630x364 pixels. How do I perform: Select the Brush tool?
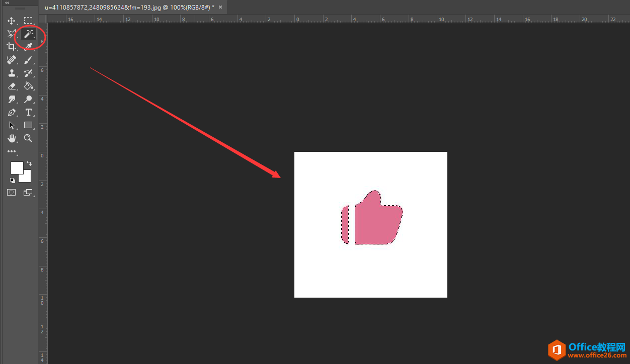[x=28, y=60]
